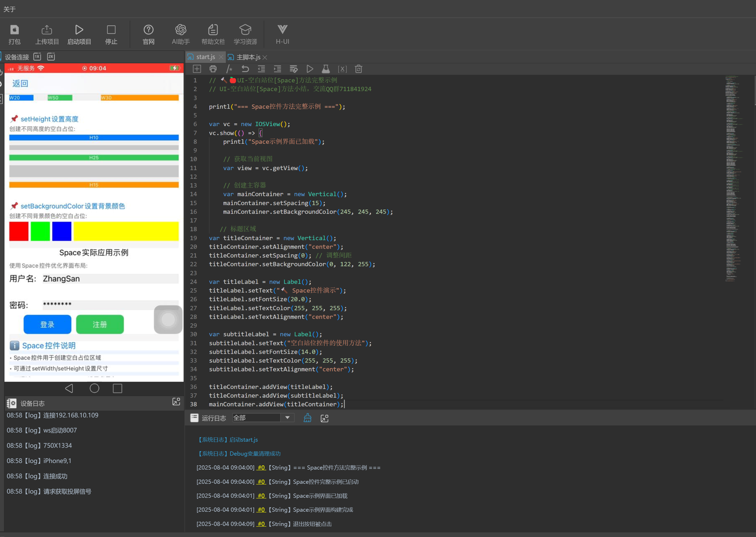This screenshot has height=537, width=756.
Task: Click the device back triangle button
Action: coord(69,388)
